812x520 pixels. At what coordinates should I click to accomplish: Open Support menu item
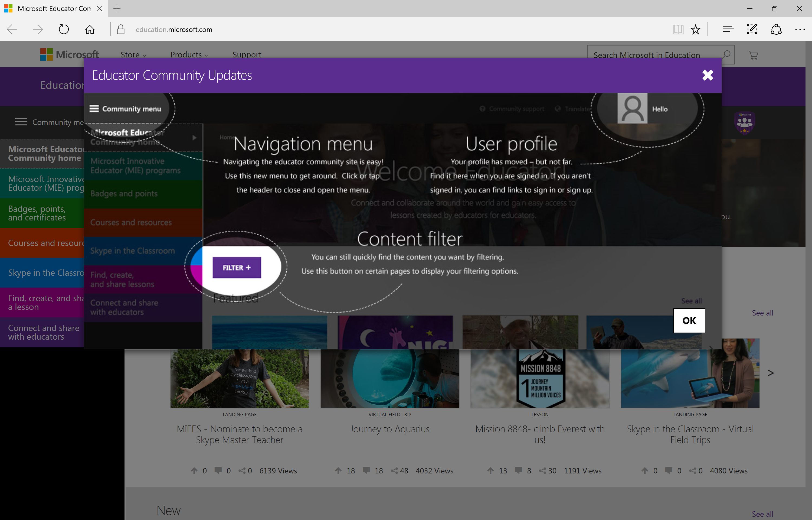click(x=247, y=55)
